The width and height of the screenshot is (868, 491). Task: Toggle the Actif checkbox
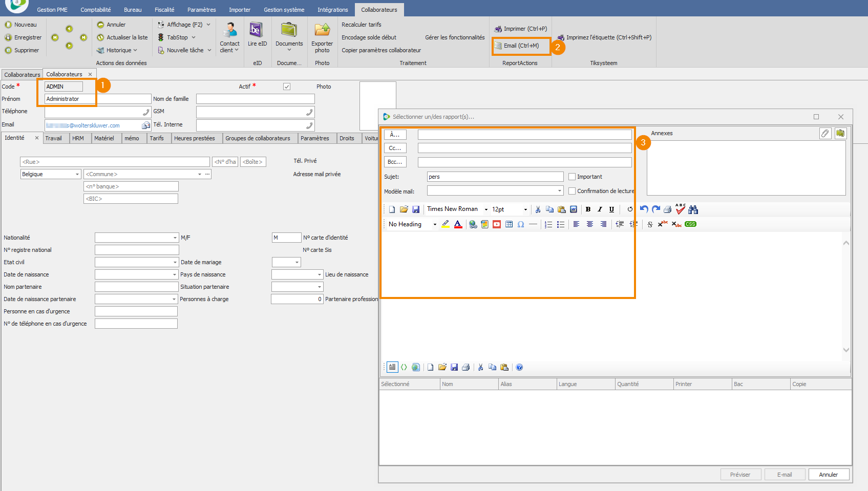click(287, 87)
